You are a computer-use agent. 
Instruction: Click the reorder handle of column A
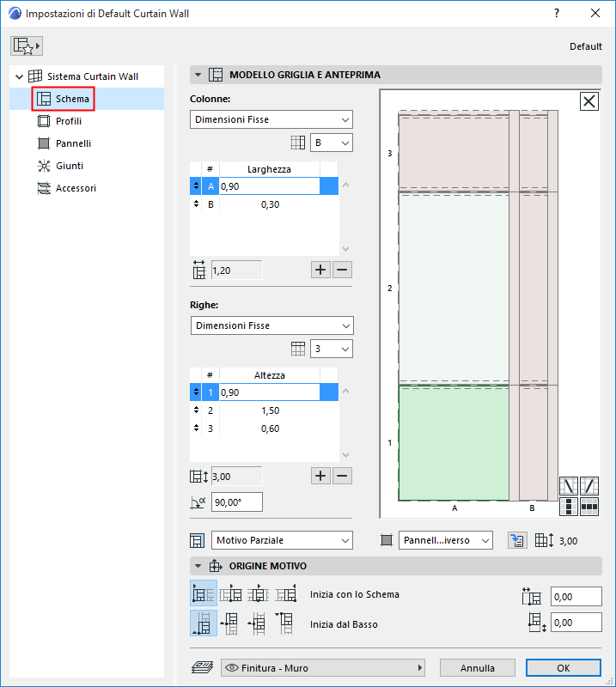(x=196, y=185)
